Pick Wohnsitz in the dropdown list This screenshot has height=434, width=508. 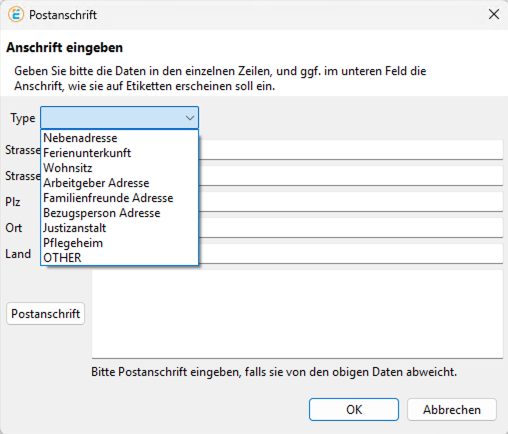68,168
